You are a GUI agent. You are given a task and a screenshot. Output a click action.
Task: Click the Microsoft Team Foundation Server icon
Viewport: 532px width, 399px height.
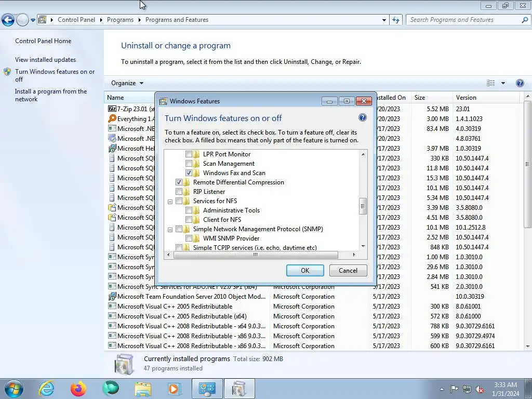[x=112, y=297]
